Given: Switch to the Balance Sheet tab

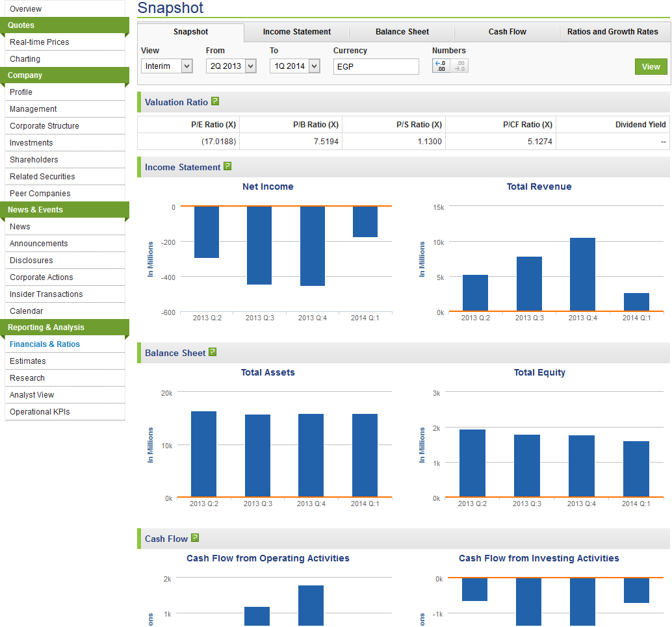Looking at the screenshot, I should click(402, 32).
